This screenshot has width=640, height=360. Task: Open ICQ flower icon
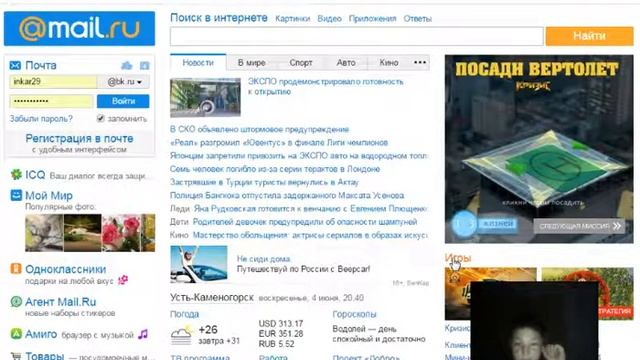coord(16,175)
